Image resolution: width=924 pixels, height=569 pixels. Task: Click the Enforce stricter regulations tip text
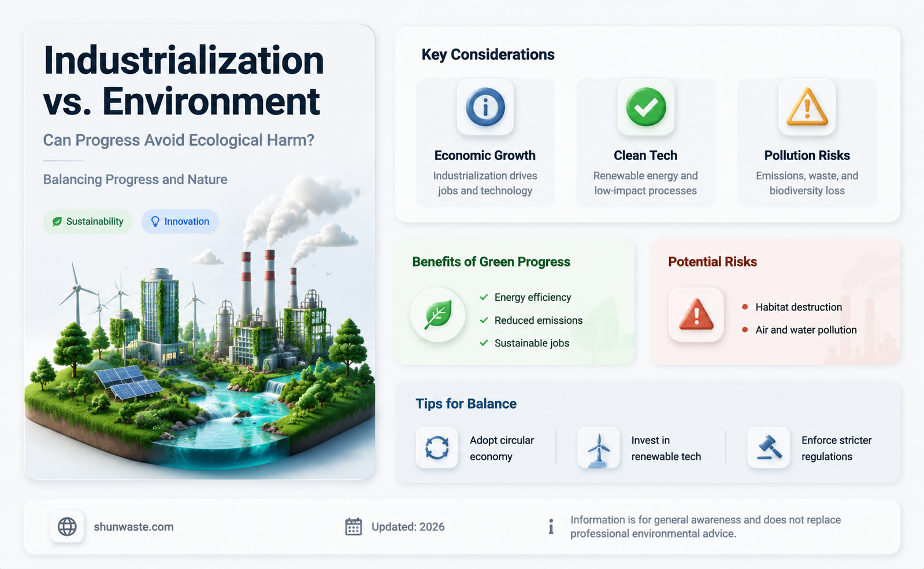tap(836, 448)
